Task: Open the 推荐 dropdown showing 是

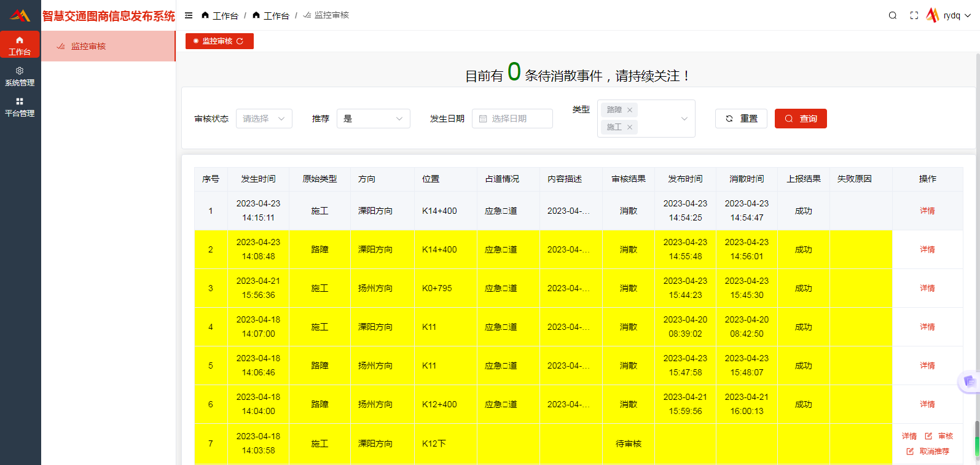Action: click(373, 119)
